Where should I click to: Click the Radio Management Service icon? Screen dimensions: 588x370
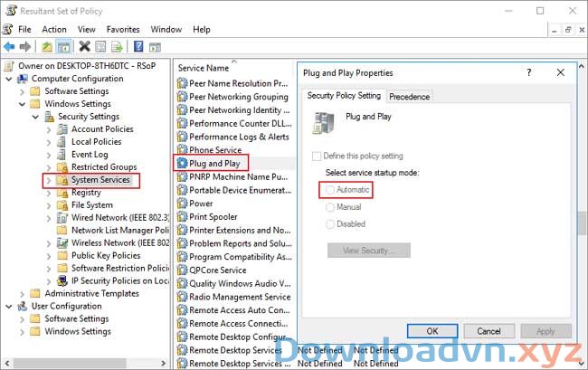coord(182,297)
